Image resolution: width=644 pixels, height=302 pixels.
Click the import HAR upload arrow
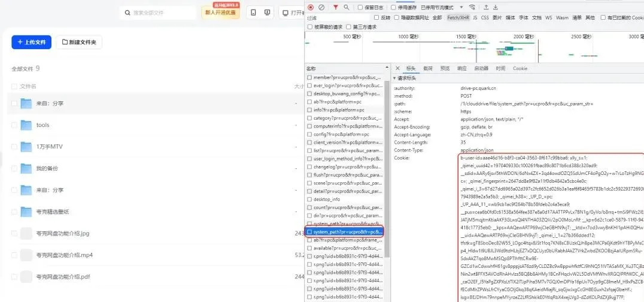coord(485,7)
